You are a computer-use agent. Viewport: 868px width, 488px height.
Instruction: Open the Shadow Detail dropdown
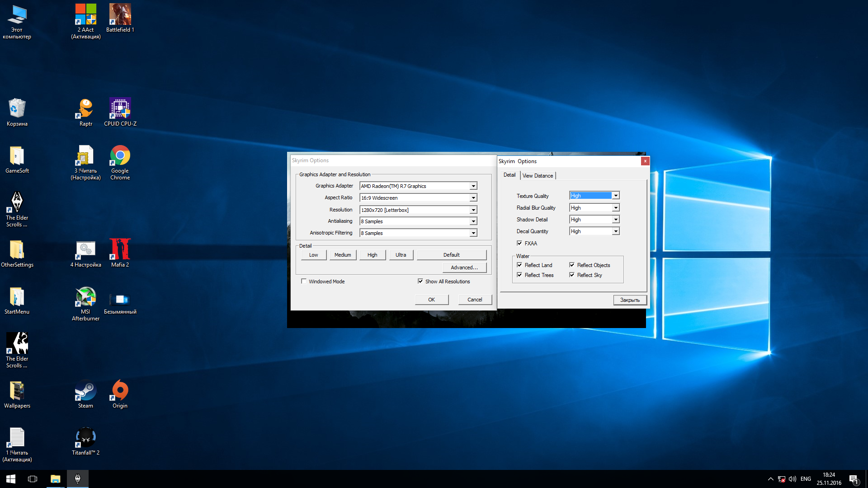594,219
